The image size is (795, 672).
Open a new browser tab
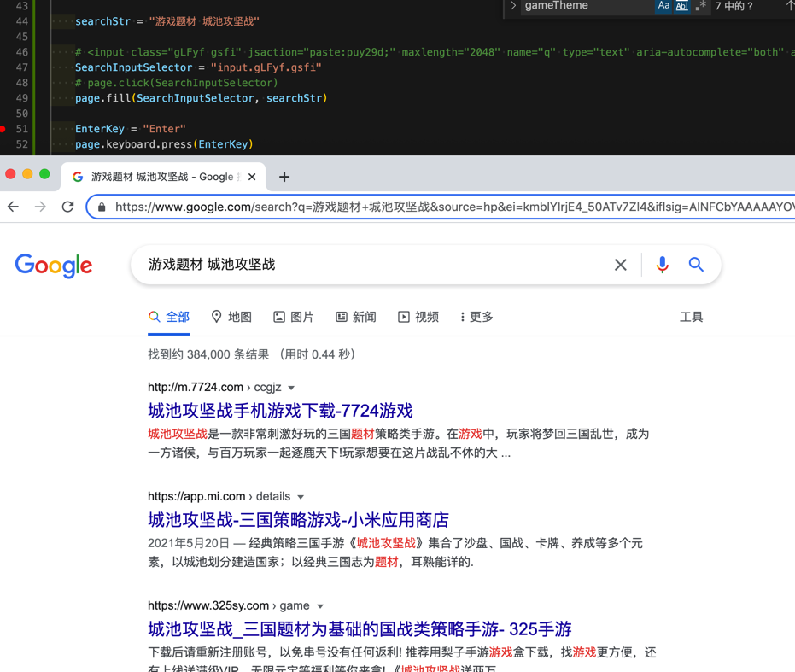tap(284, 177)
